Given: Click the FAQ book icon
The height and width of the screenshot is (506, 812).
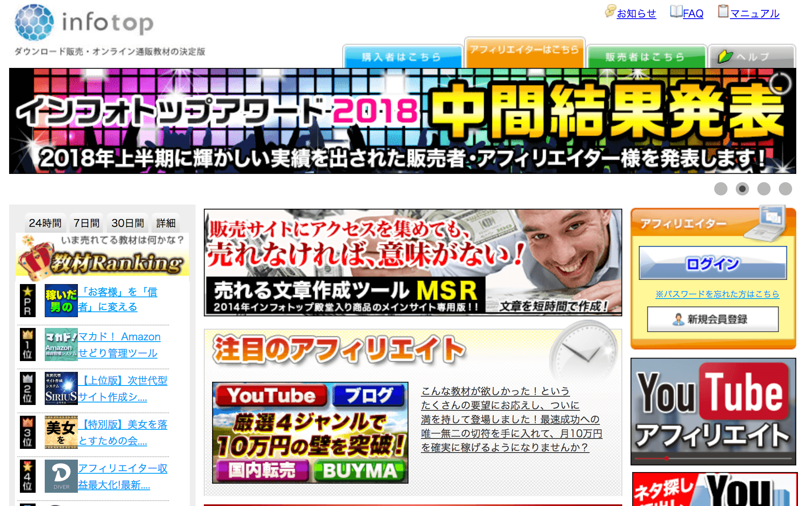Looking at the screenshot, I should 676,11.
